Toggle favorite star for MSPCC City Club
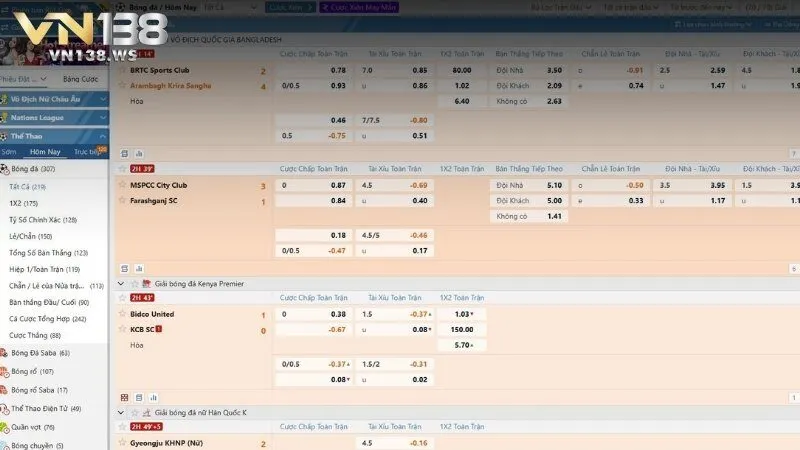 click(x=123, y=185)
